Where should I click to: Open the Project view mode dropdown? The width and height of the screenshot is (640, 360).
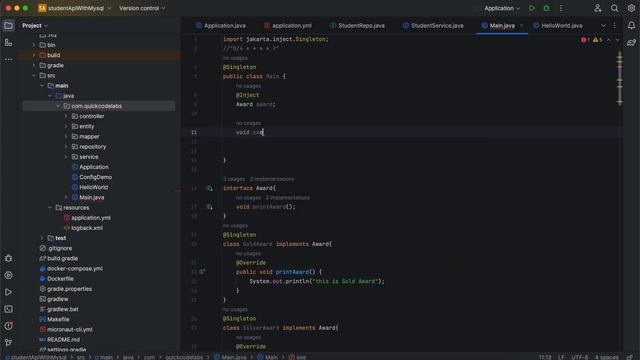point(35,25)
